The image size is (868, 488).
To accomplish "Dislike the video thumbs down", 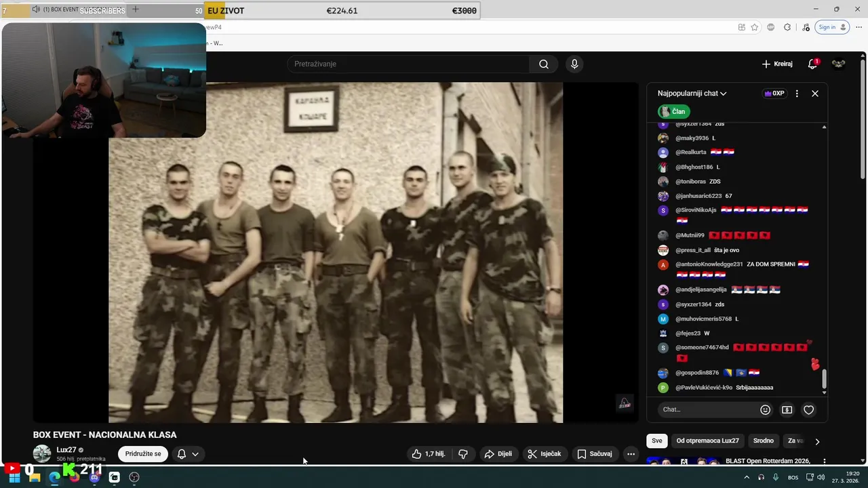I will tap(463, 454).
